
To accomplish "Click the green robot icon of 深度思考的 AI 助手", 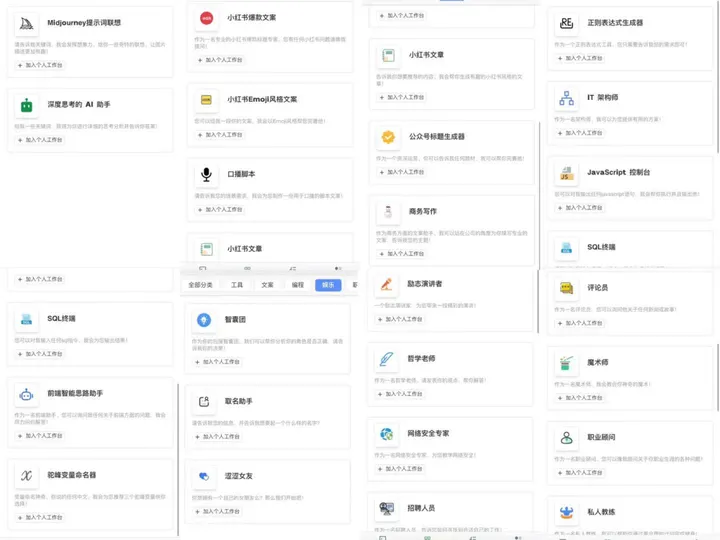I will click(x=27, y=106).
